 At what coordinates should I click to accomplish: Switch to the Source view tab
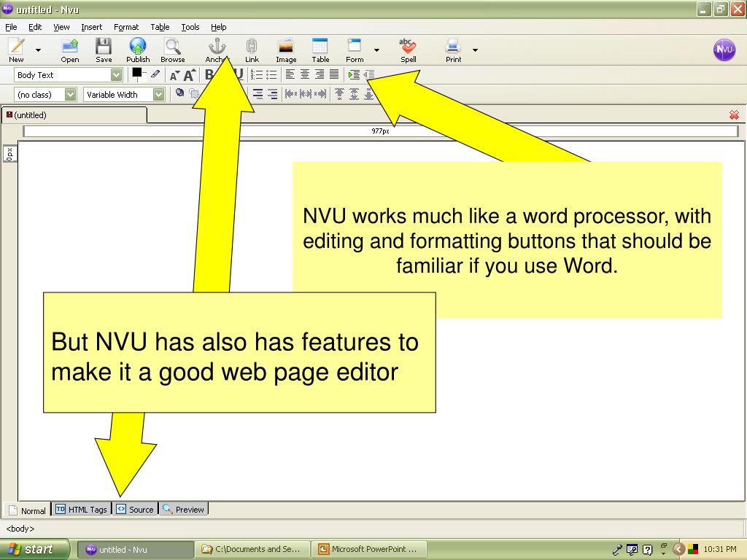tap(135, 509)
